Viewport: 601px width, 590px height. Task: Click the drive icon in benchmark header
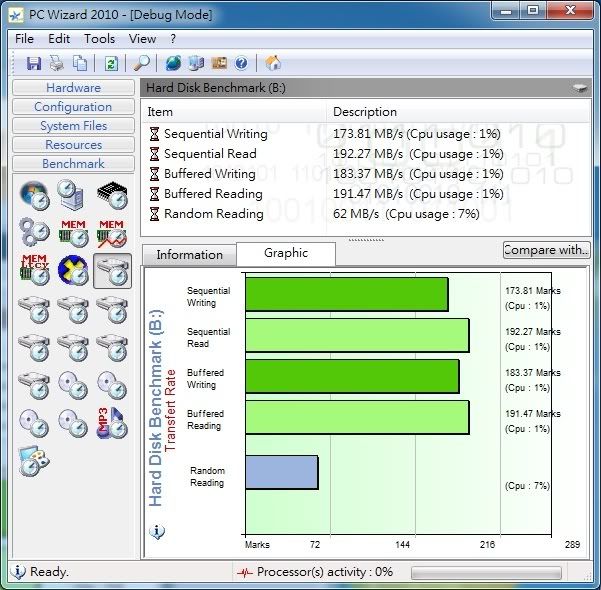point(580,88)
